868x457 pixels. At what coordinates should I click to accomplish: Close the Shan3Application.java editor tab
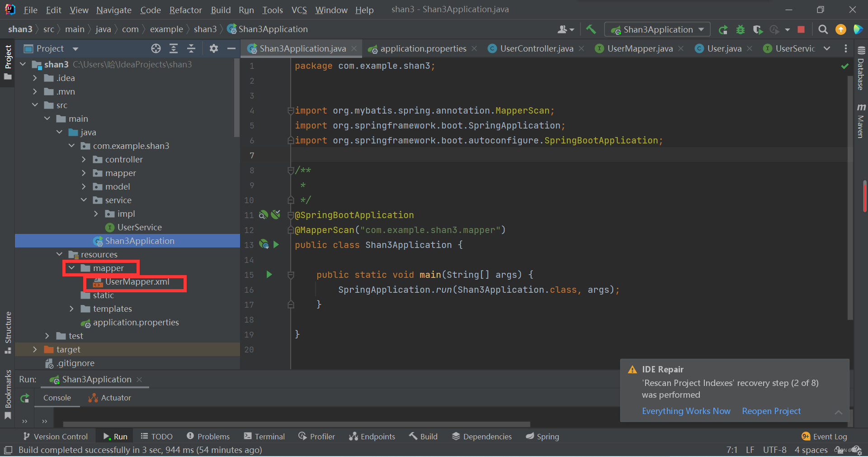[x=354, y=48]
